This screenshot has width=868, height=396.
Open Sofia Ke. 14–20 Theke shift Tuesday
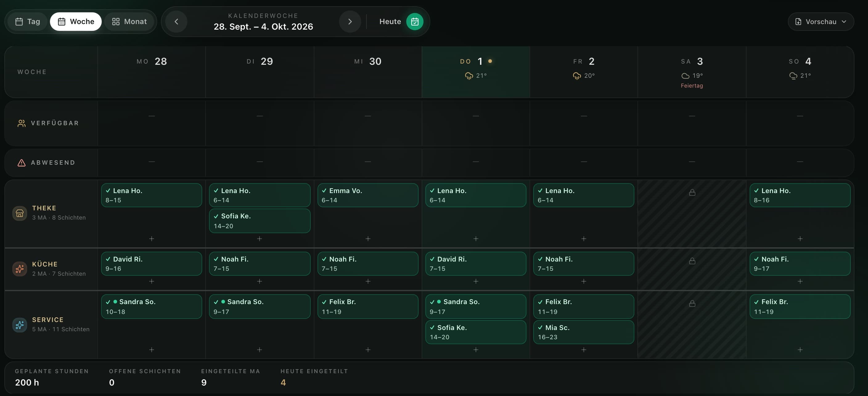click(260, 221)
